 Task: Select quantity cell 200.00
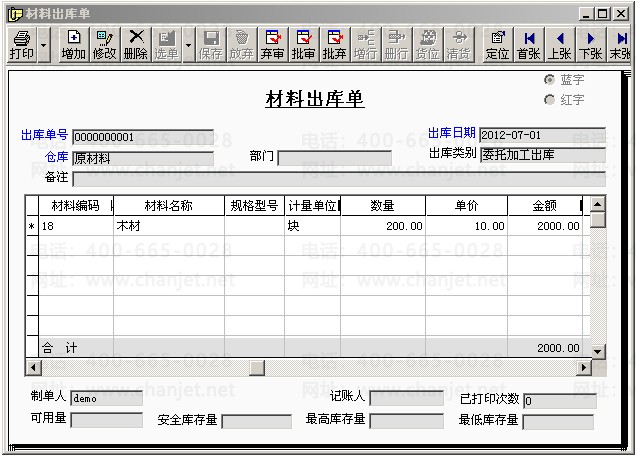point(383,226)
